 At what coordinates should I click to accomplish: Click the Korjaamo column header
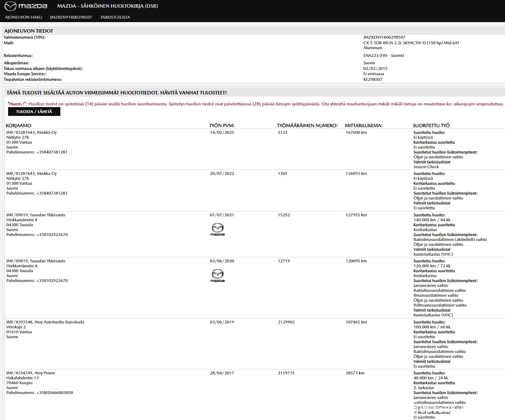coord(19,125)
